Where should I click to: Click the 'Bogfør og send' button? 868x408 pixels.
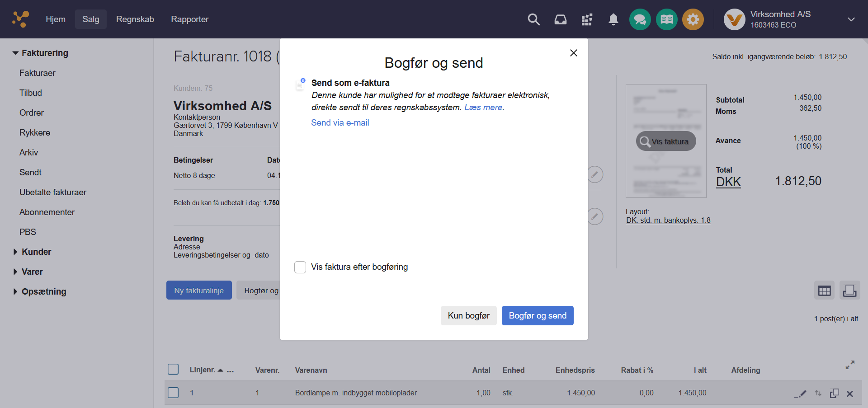click(538, 315)
